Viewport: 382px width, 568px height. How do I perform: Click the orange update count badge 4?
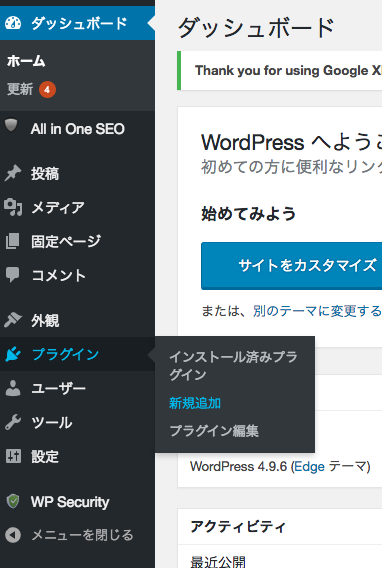tap(47, 89)
